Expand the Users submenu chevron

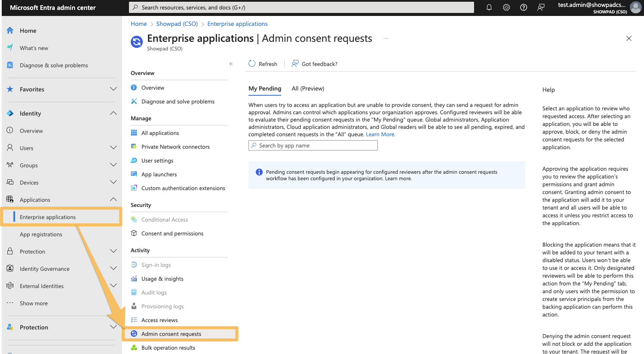pyautogui.click(x=113, y=148)
